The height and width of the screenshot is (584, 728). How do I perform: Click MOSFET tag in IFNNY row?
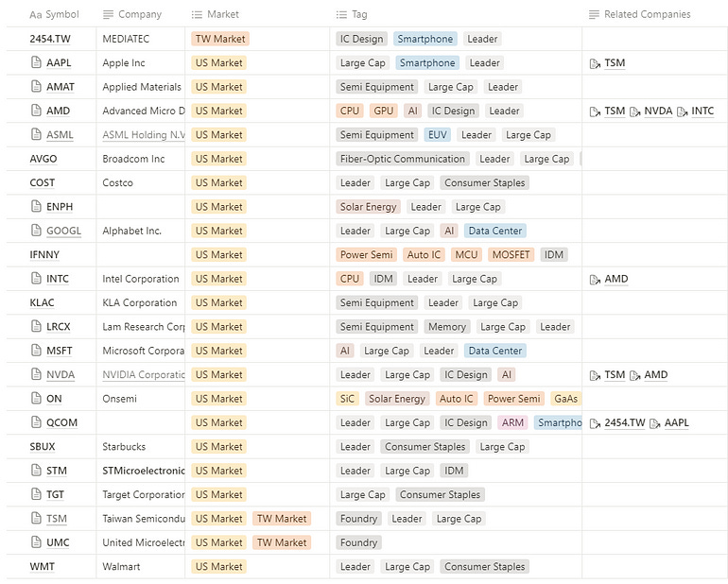point(511,254)
